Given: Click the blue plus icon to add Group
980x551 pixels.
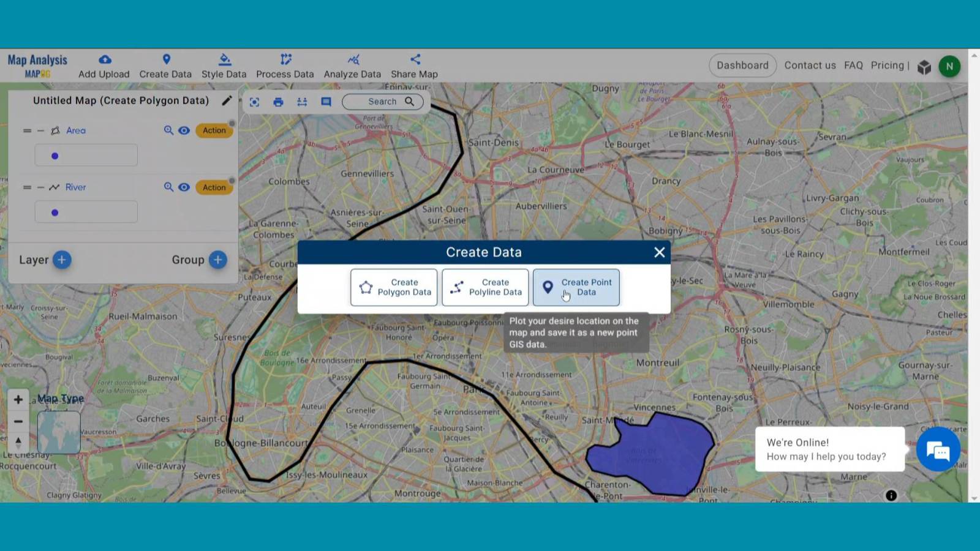Looking at the screenshot, I should coord(217,260).
